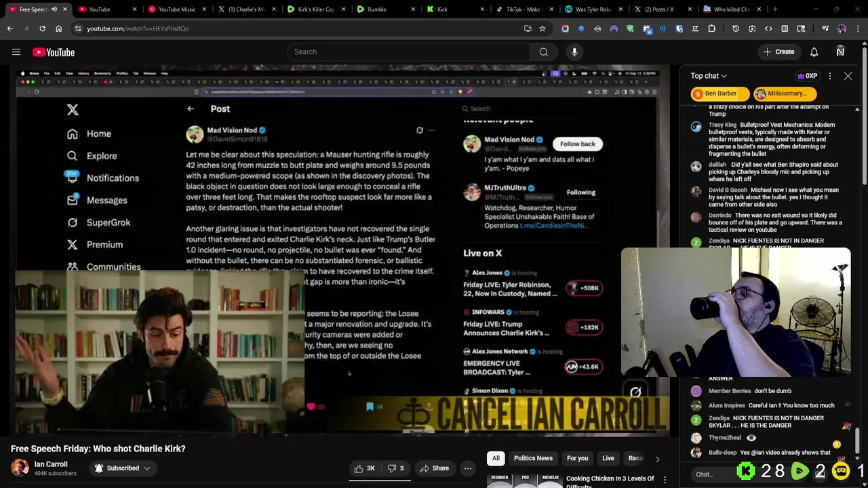The height and width of the screenshot is (488, 868).
Task: Open Cooking Chicken In 3 Levels video thumbnail
Action: tap(525, 481)
